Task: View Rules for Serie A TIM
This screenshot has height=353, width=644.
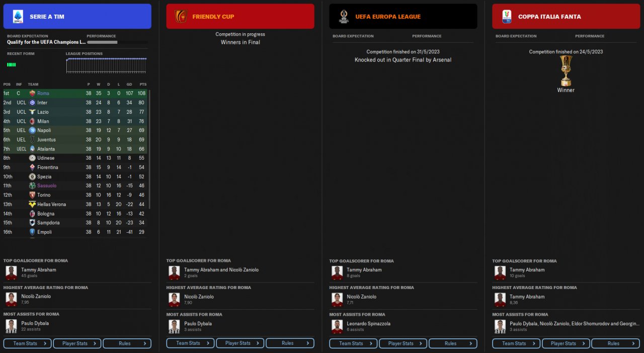Action: tap(127, 343)
